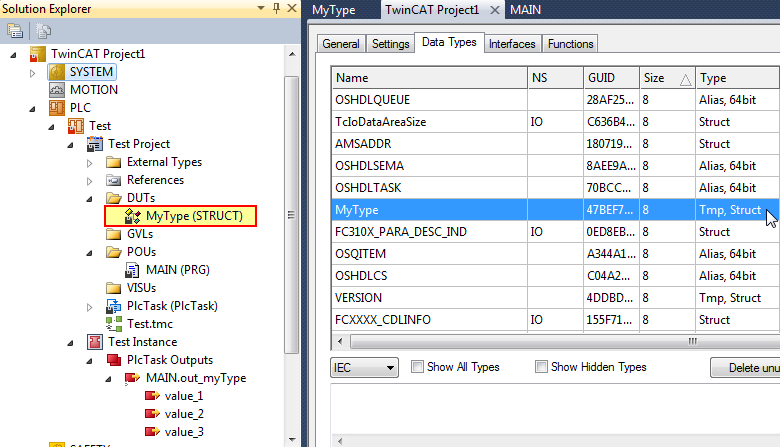780x447 pixels.
Task: Click the Delete unused button
Action: 745,367
